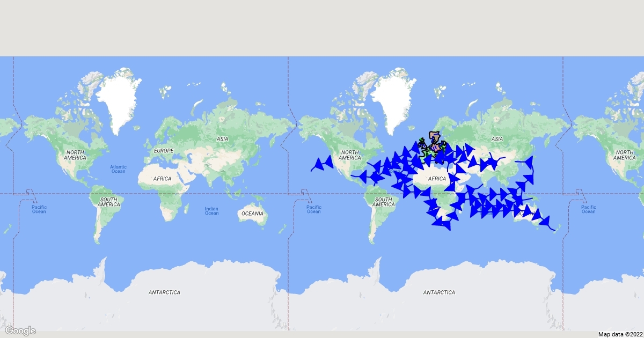Select the AFRICA label on the arrow-free map copy

coord(162,179)
